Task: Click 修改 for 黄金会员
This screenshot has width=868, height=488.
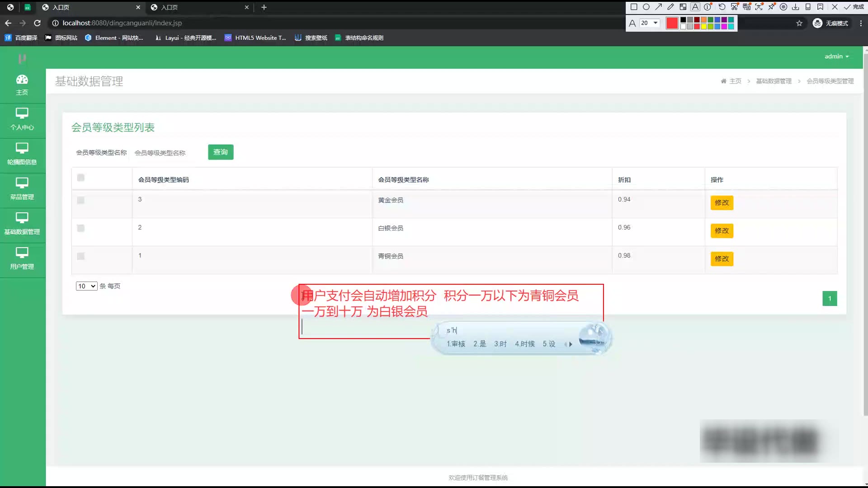Action: (x=722, y=203)
